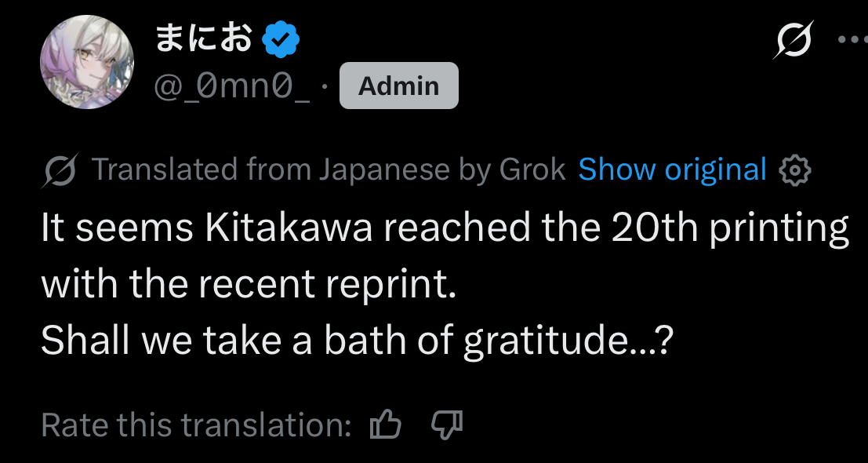Click the Grok logo beside the translation notice
The width and height of the screenshot is (868, 463).
tap(60, 170)
